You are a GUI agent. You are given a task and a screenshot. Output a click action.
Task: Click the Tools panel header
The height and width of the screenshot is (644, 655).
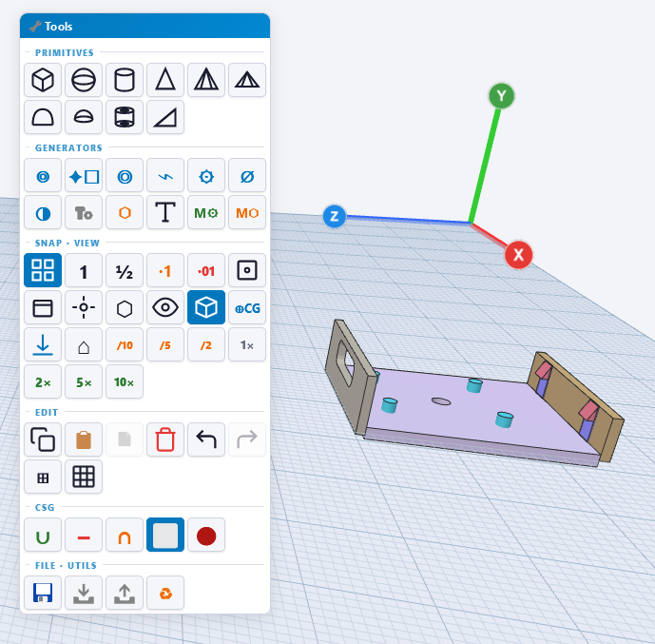tap(144, 26)
